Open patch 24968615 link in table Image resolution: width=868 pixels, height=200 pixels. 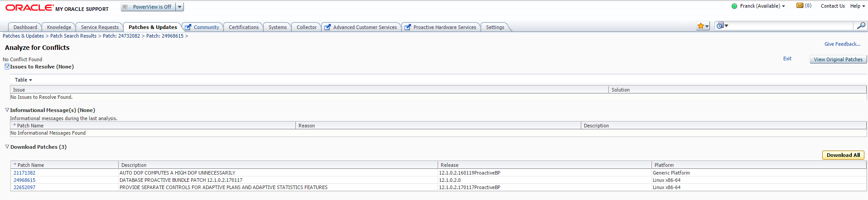24,180
